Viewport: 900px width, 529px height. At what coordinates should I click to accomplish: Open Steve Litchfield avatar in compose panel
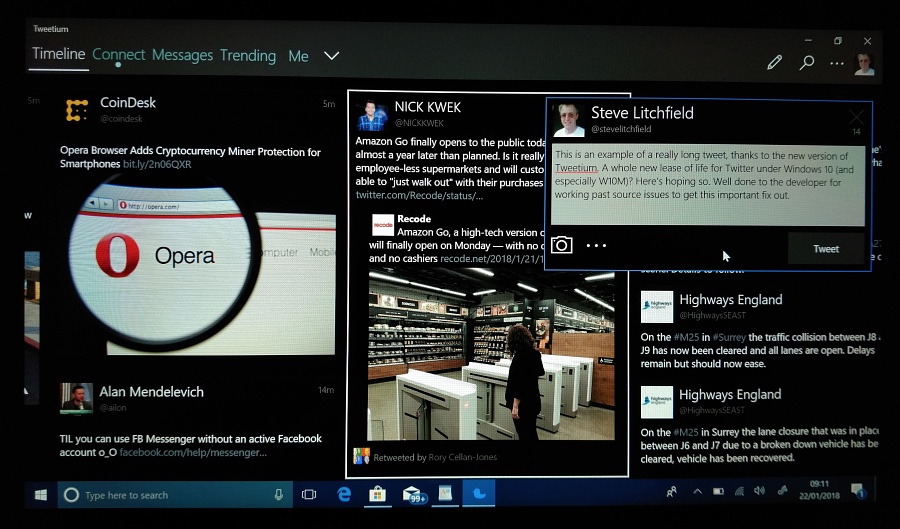tap(569, 120)
